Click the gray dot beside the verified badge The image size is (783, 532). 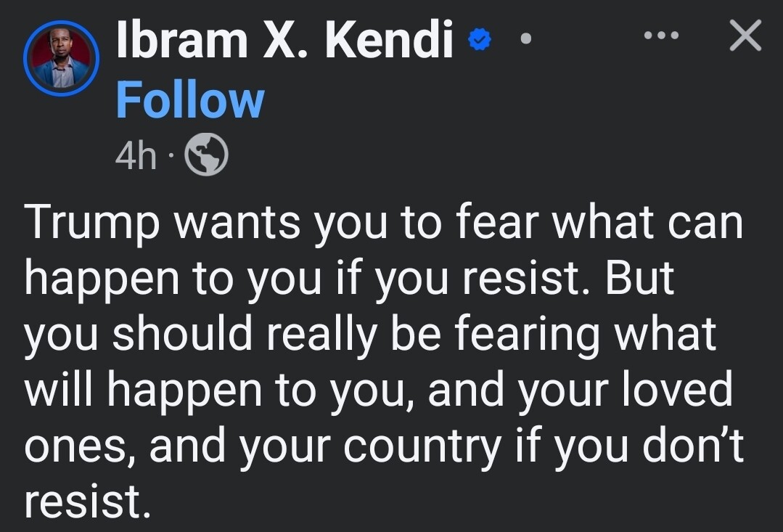525,38
